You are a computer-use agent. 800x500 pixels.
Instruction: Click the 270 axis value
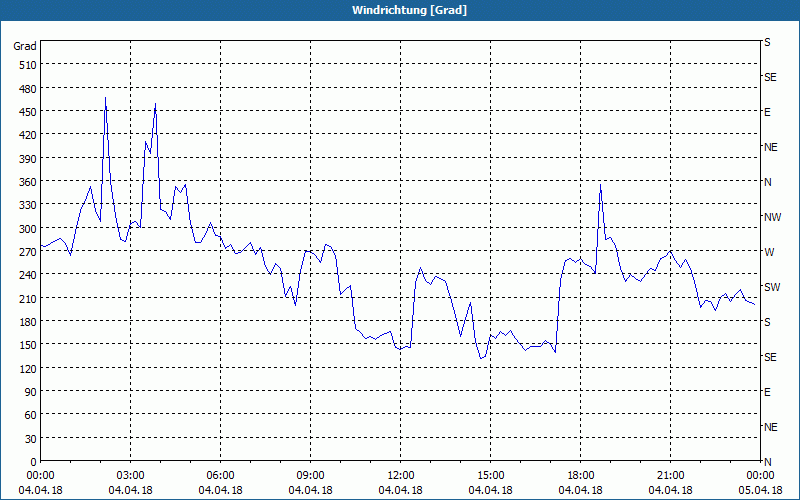pos(28,252)
